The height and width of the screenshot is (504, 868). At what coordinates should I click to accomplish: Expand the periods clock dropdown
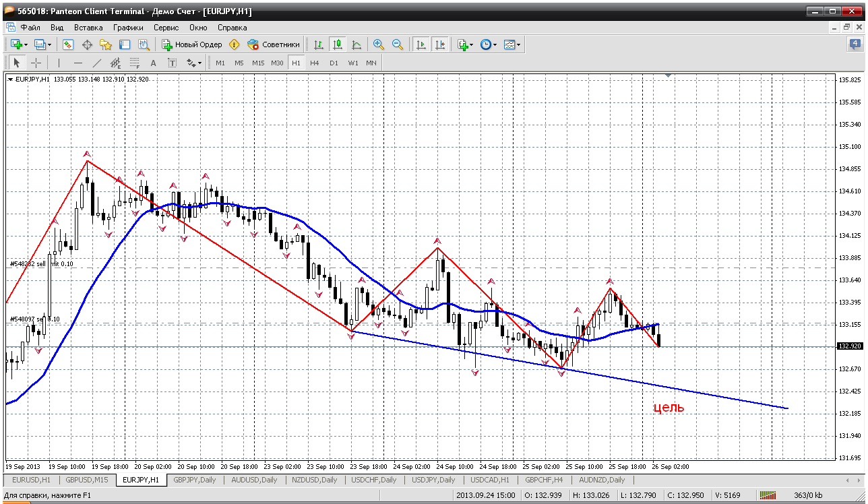coord(495,44)
